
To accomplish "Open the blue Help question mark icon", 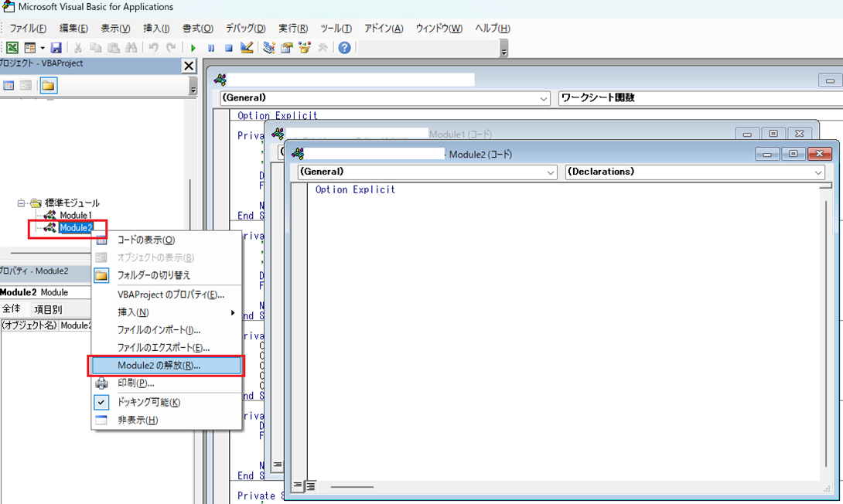I will click(345, 48).
